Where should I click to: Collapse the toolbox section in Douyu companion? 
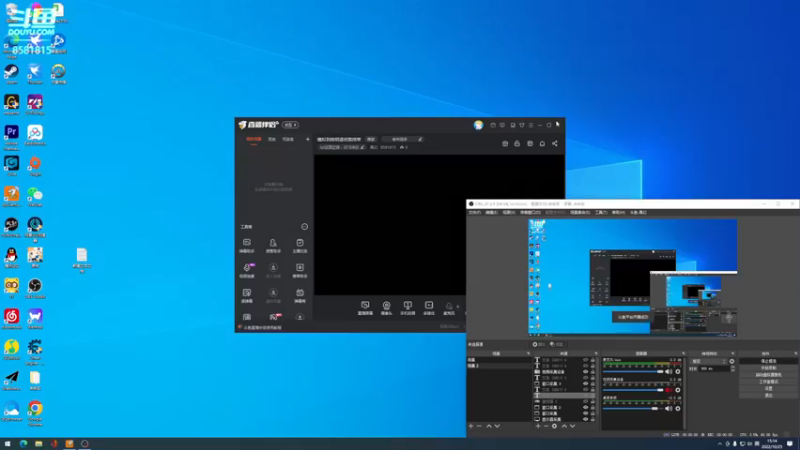coord(305,227)
